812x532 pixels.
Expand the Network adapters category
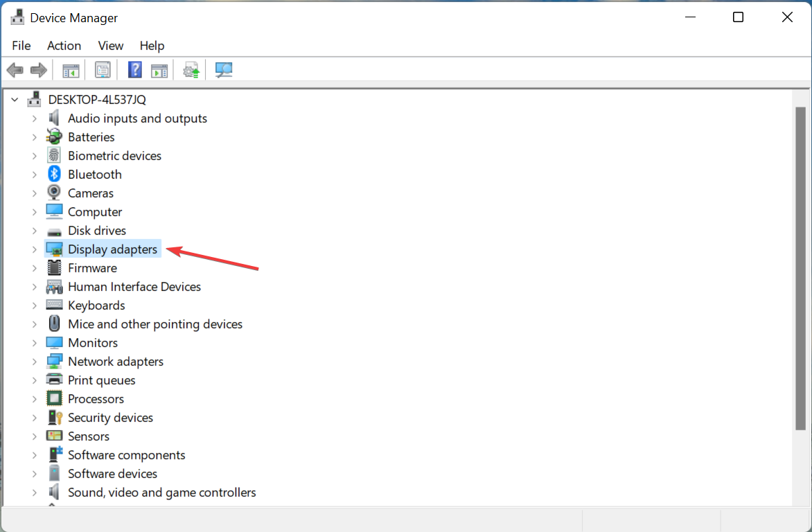click(34, 361)
